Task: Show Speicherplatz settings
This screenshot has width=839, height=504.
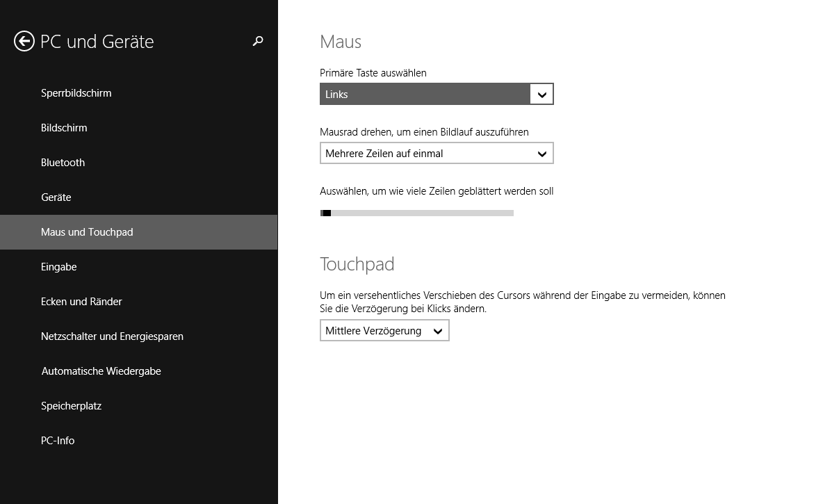Action: [x=71, y=406]
